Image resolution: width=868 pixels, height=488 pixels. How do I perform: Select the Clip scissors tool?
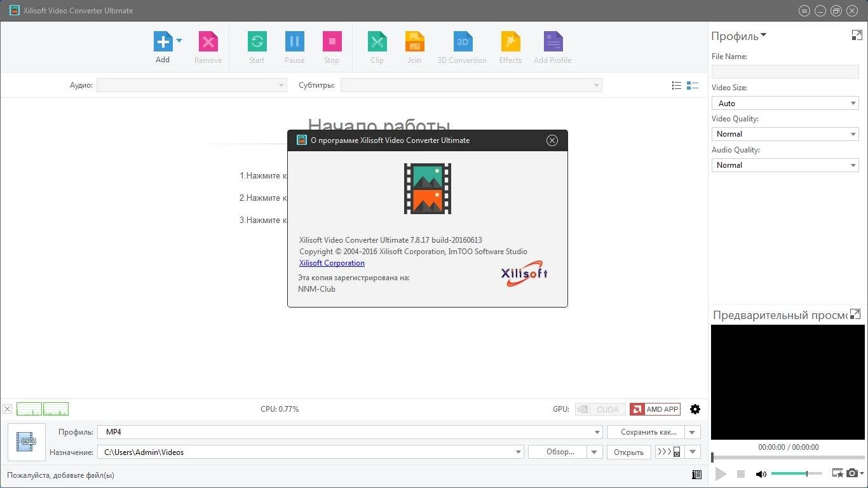point(377,41)
